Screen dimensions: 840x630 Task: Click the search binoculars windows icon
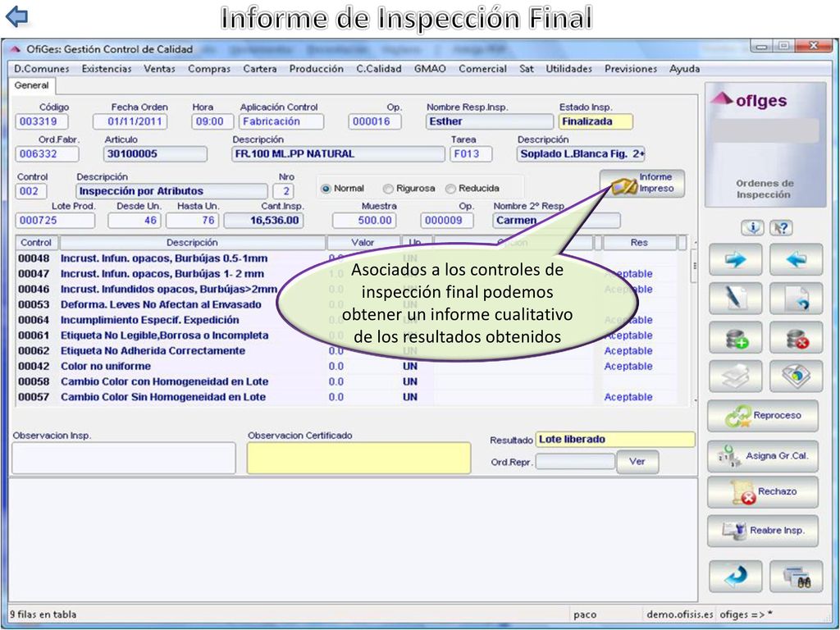(x=796, y=577)
